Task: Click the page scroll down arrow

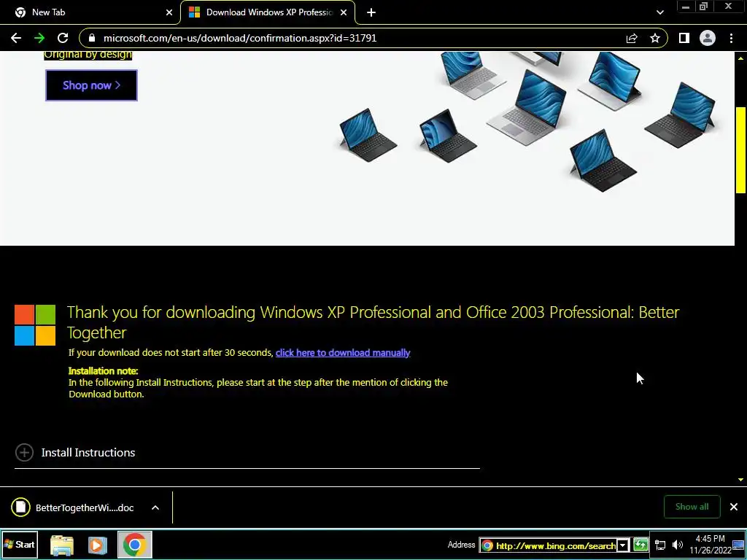Action: pos(740,480)
